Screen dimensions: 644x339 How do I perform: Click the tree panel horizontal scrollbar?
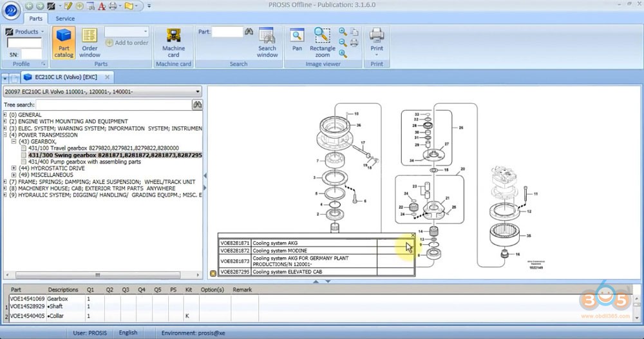[98, 275]
